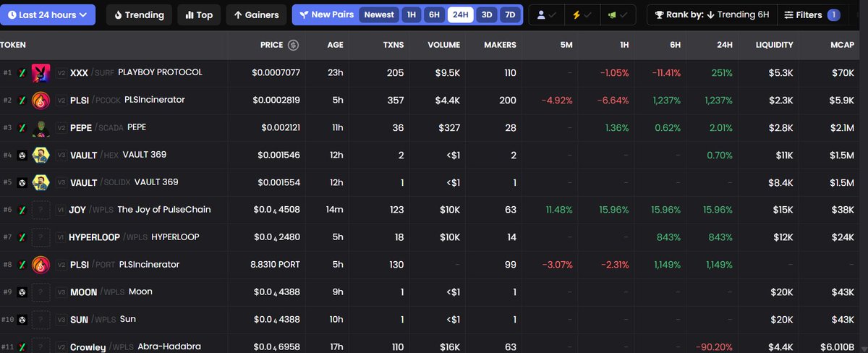Click the dollar sign icon beside PRICE

click(293, 45)
